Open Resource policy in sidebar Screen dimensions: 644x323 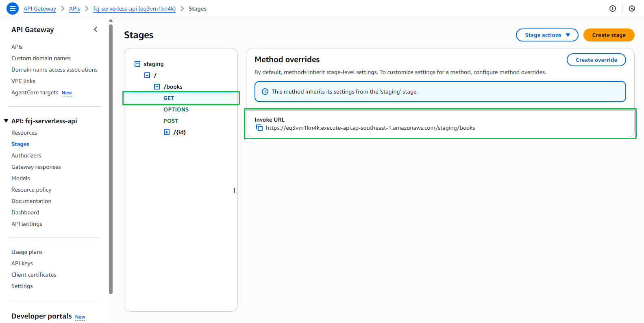coord(31,190)
